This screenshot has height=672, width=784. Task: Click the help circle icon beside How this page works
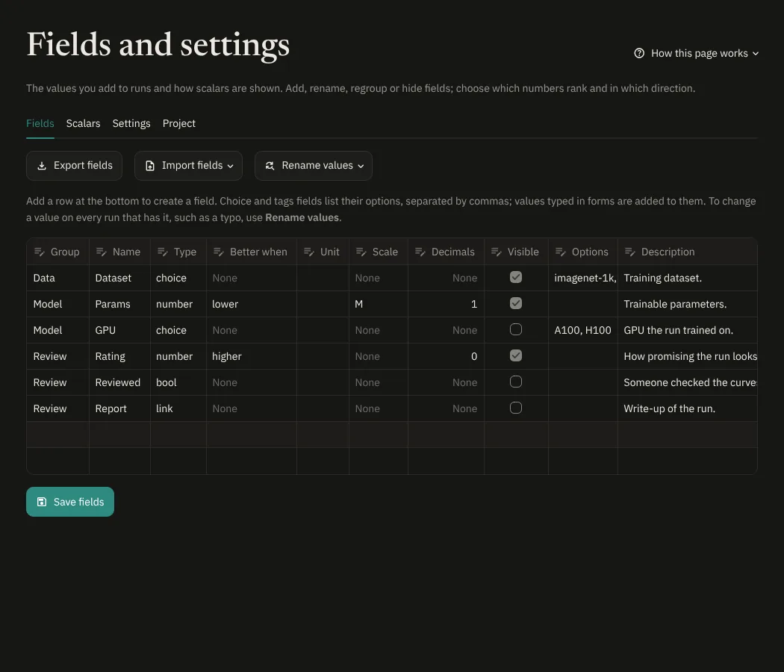pyautogui.click(x=639, y=53)
